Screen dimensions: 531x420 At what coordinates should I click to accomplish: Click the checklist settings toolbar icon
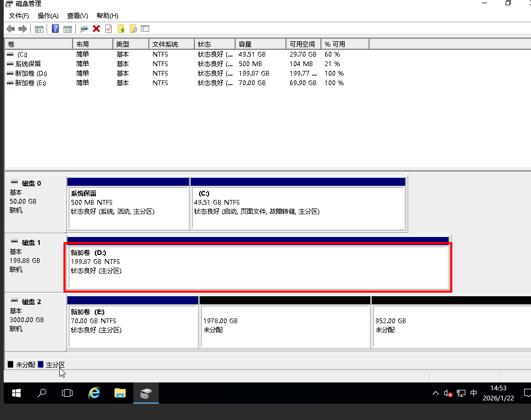pyautogui.click(x=145, y=29)
